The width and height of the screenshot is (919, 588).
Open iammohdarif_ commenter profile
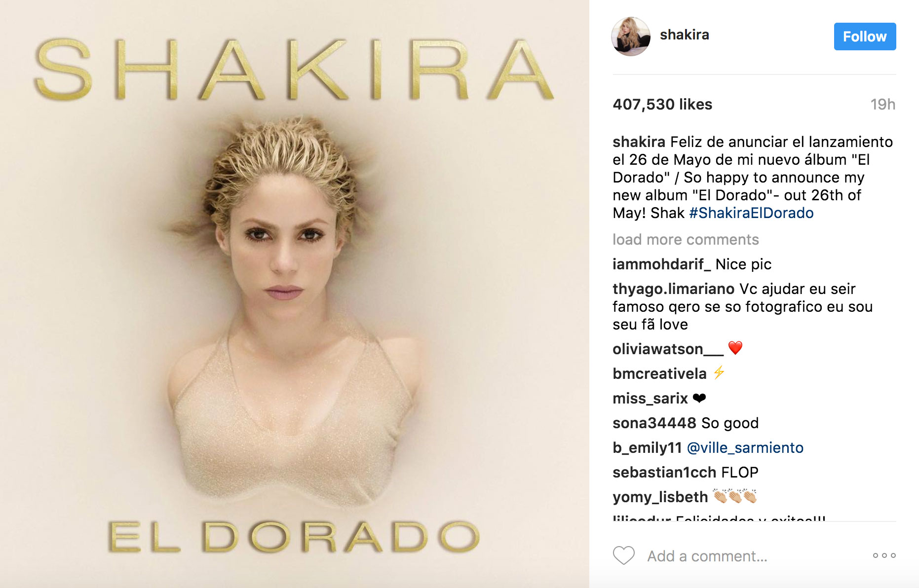click(x=662, y=264)
